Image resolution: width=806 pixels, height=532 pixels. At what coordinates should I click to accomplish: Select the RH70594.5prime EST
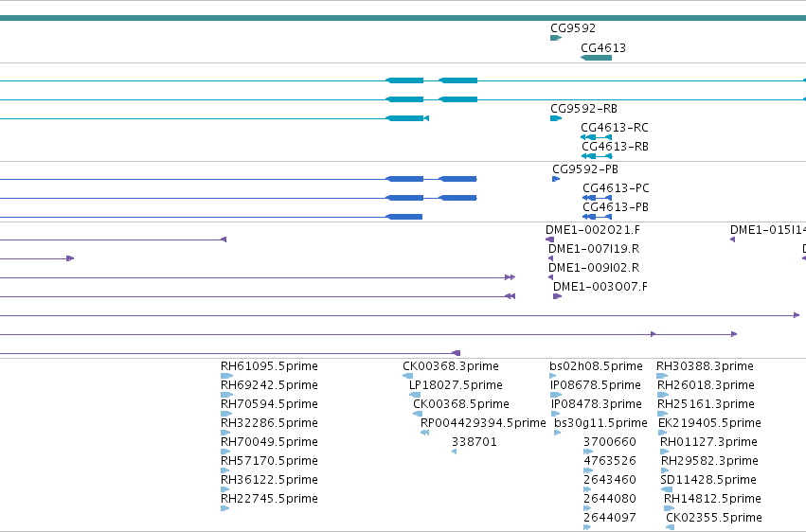coord(226,414)
